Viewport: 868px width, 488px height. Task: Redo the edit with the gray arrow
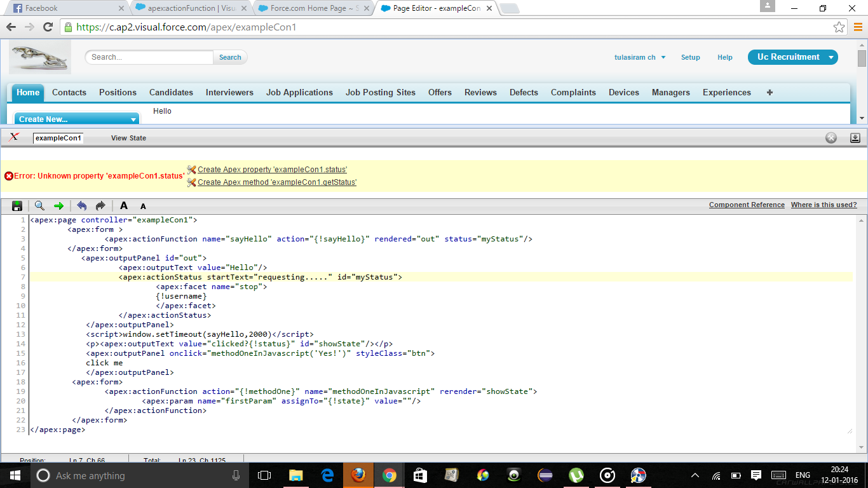[x=100, y=206]
